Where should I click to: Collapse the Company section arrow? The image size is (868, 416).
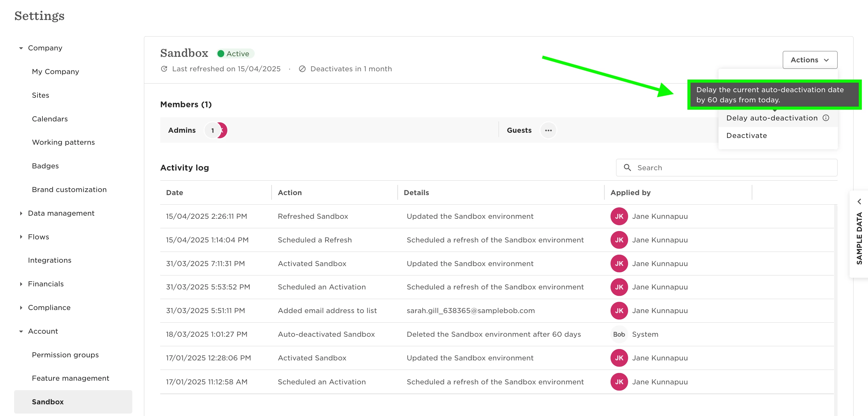click(x=21, y=48)
